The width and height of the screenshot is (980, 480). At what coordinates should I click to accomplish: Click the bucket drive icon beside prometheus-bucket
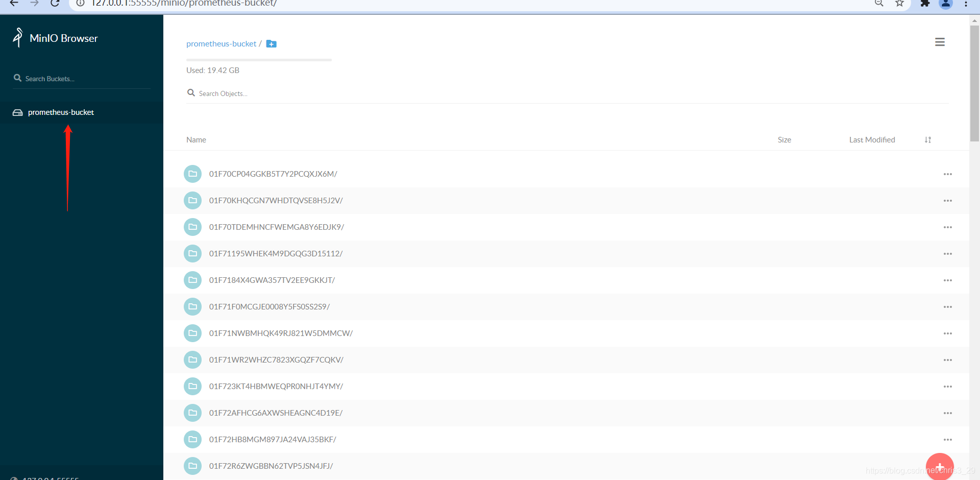coord(17,112)
